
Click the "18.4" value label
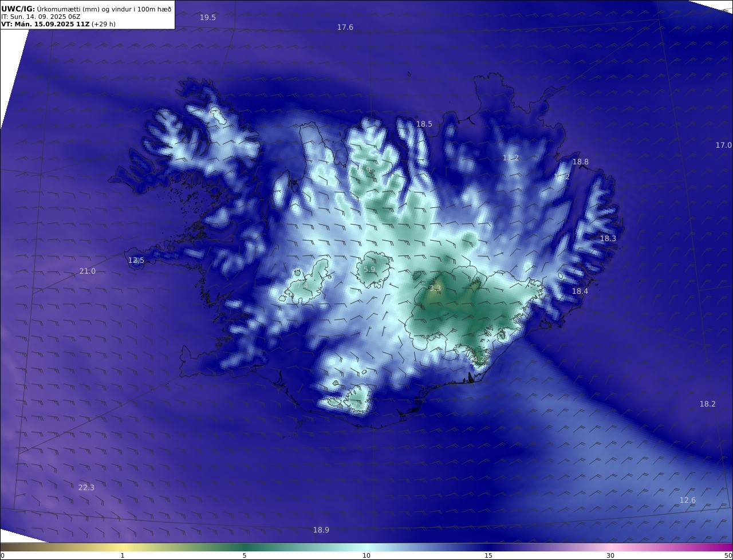[580, 291]
